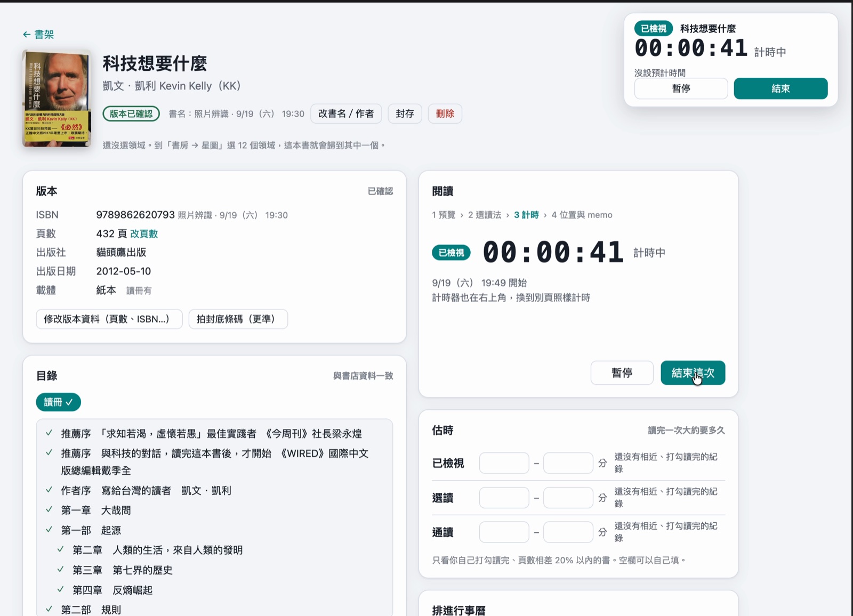The height and width of the screenshot is (616, 853).
Task: Click 結束這次 to end session
Action: pos(693,373)
